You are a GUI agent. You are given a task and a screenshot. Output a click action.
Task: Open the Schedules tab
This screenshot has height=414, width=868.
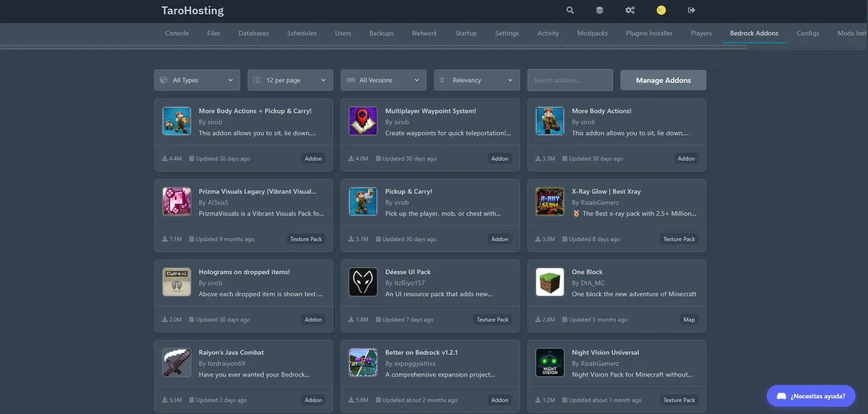302,33
